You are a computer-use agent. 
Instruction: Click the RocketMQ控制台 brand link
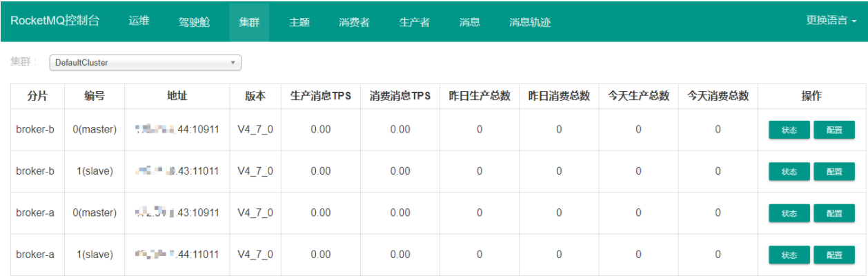pos(55,21)
